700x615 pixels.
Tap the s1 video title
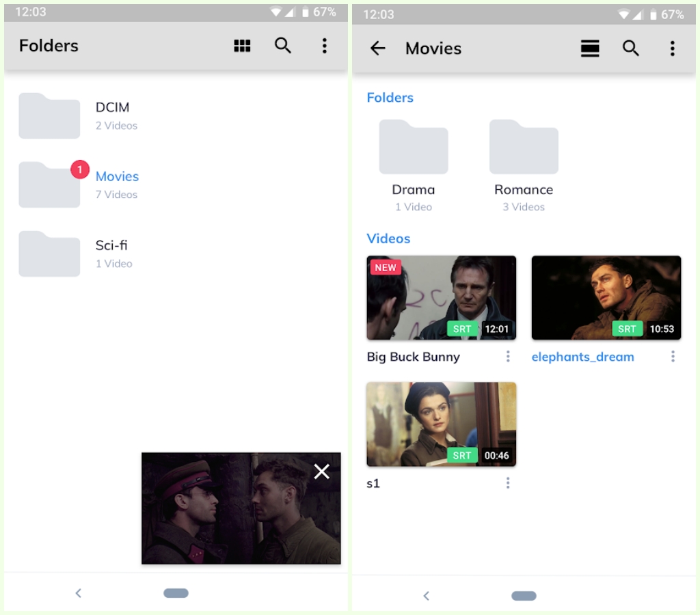tap(373, 483)
